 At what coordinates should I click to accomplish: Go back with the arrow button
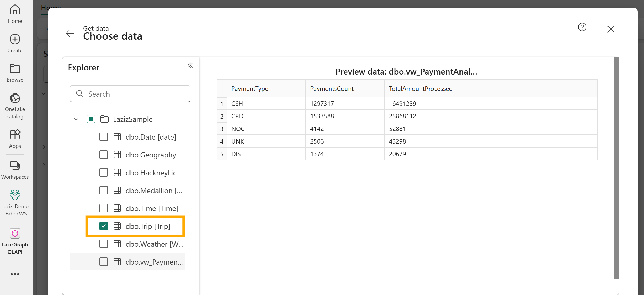click(x=70, y=33)
